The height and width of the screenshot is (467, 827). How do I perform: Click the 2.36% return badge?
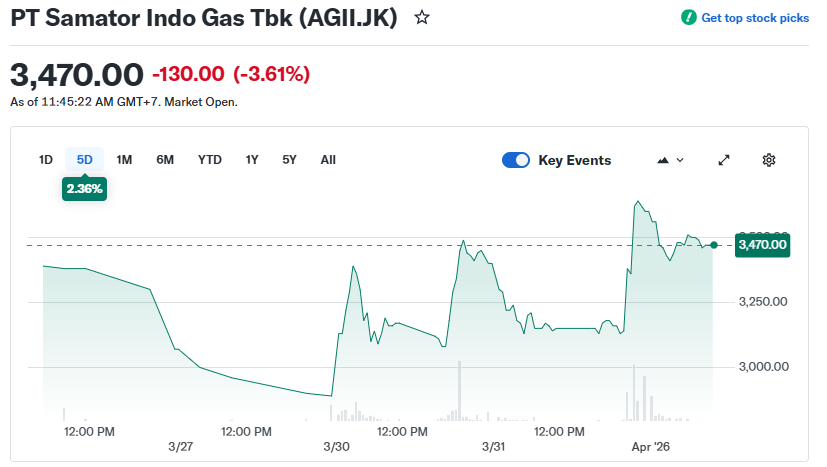[85, 188]
